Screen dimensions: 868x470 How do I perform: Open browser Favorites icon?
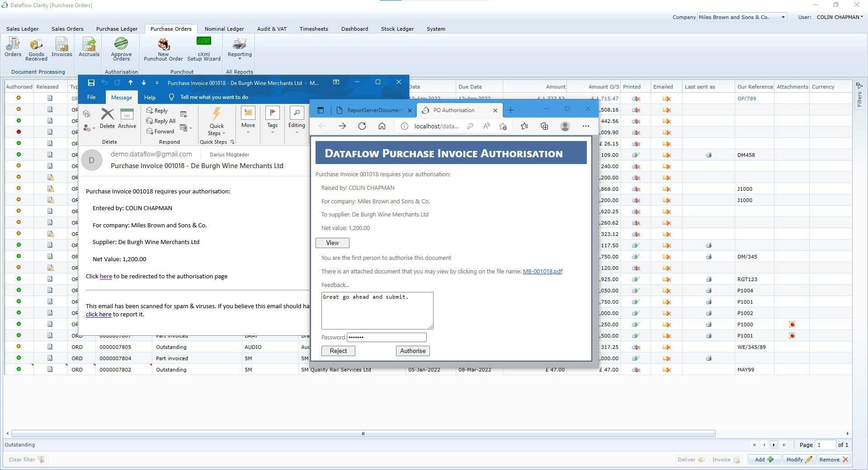pyautogui.click(x=524, y=127)
